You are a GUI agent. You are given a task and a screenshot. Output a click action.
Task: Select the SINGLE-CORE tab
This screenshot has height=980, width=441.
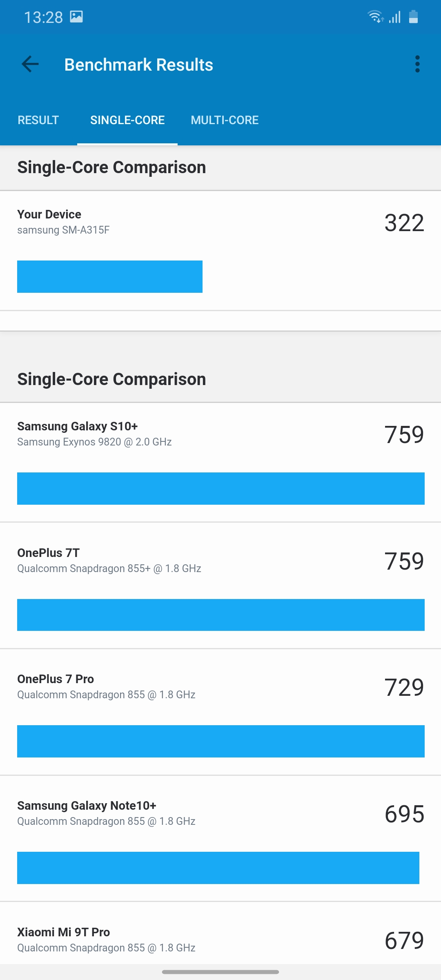coord(127,120)
